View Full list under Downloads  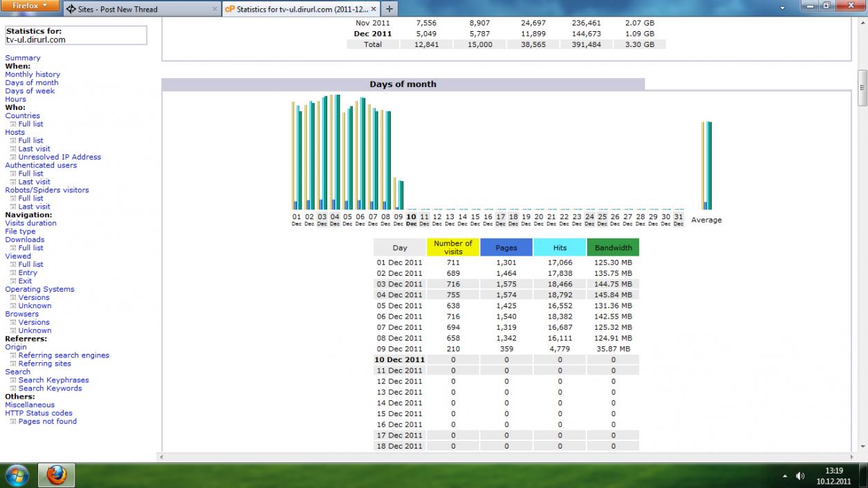click(30, 249)
